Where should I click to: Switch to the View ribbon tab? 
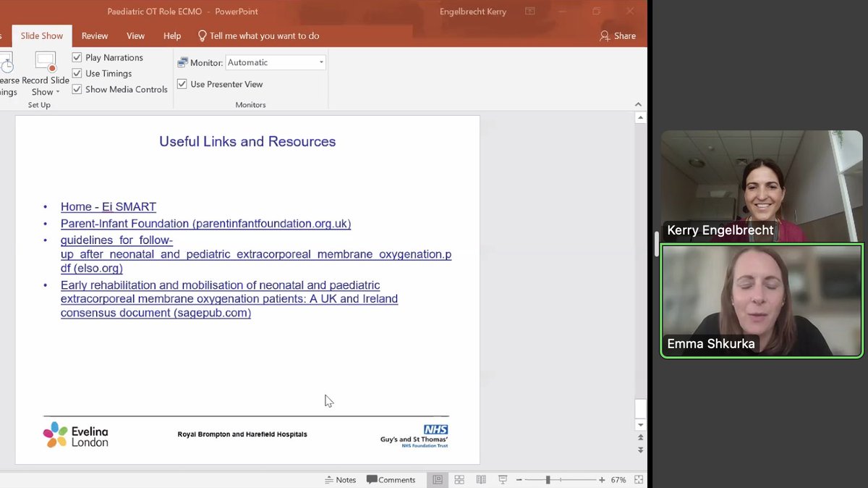point(135,35)
